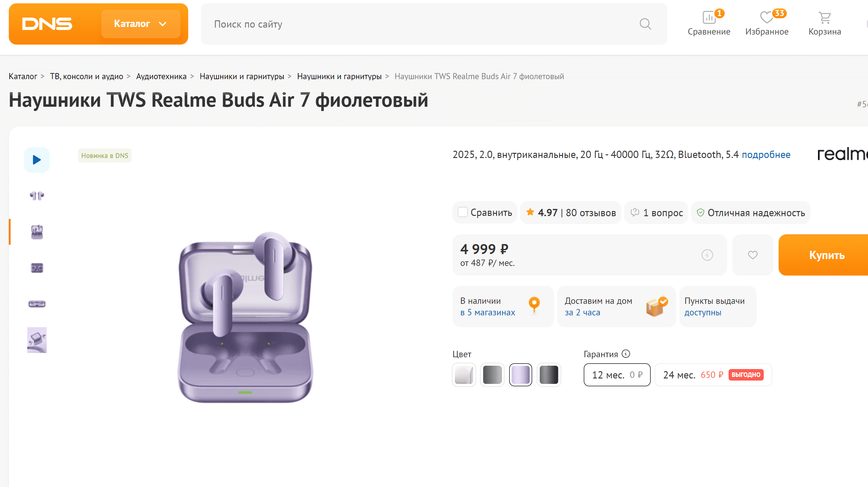
Task: Click the price info icon
Action: (x=707, y=255)
